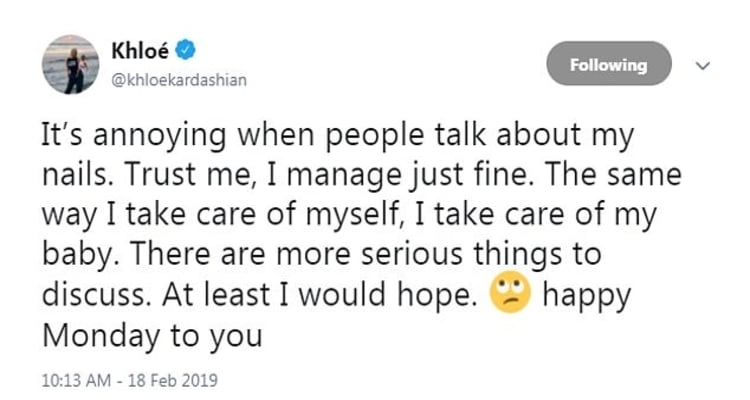Viewport: 750px width, 400px height.
Task: Open Khloé's profile picture
Action: tap(70, 65)
